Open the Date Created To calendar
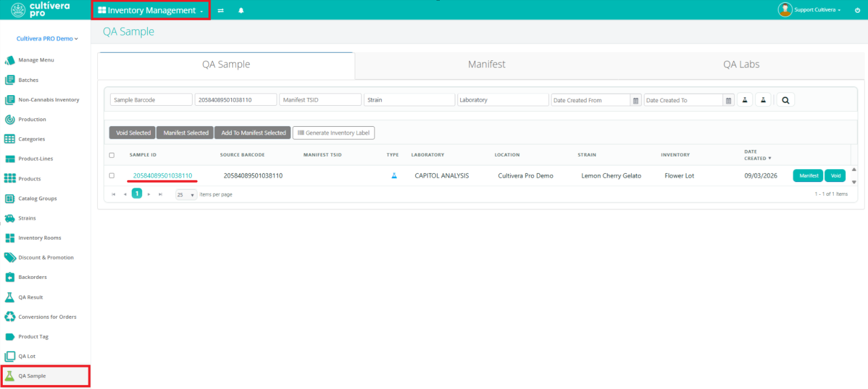868x389 pixels. tap(729, 100)
